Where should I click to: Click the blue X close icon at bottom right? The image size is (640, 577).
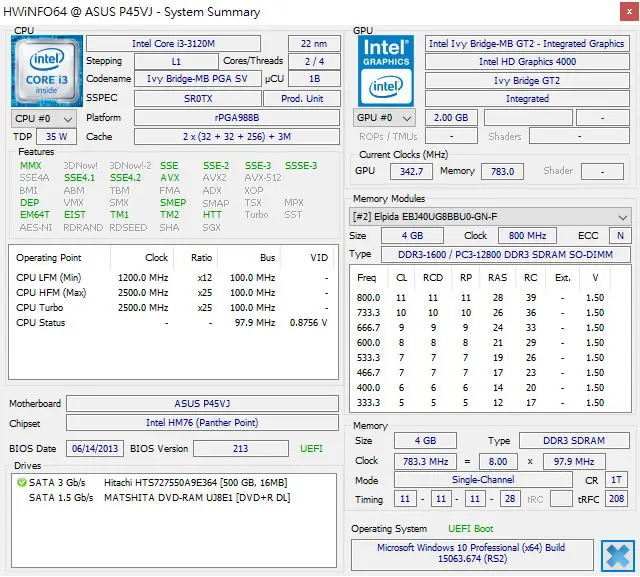coord(618,556)
